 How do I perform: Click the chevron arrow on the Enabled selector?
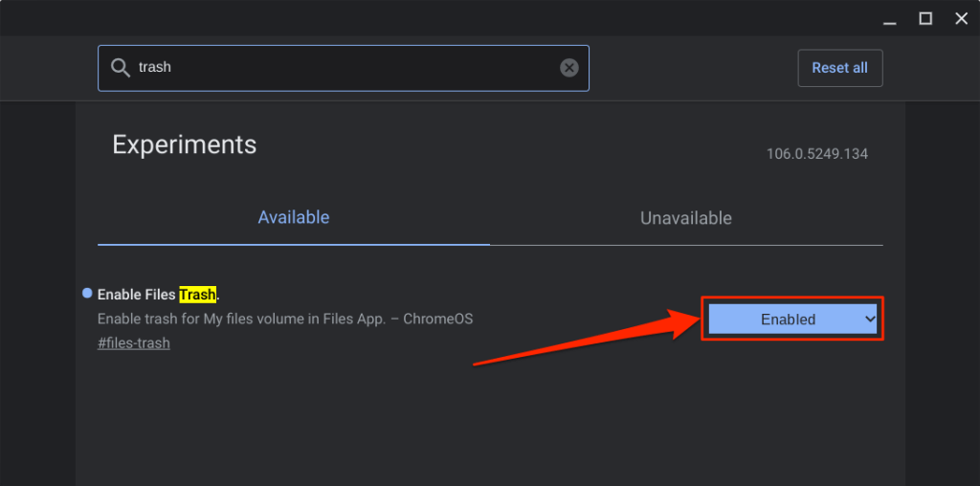click(x=870, y=320)
